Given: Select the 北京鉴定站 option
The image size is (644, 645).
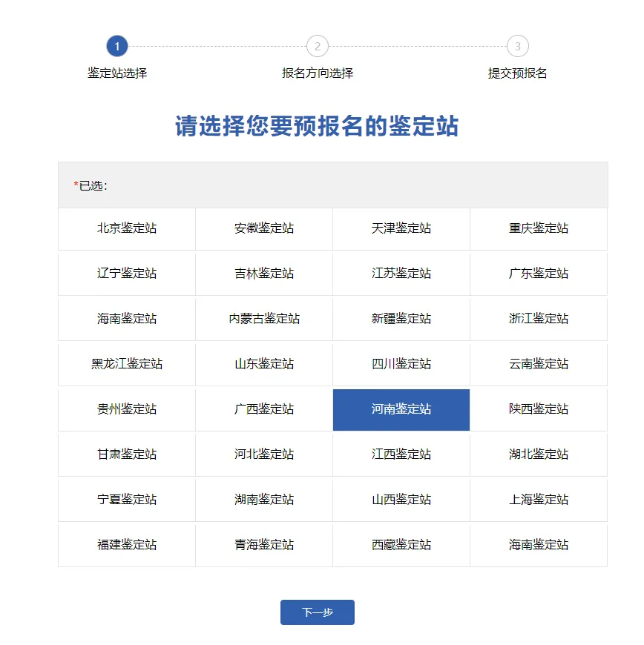Looking at the screenshot, I should [x=125, y=228].
